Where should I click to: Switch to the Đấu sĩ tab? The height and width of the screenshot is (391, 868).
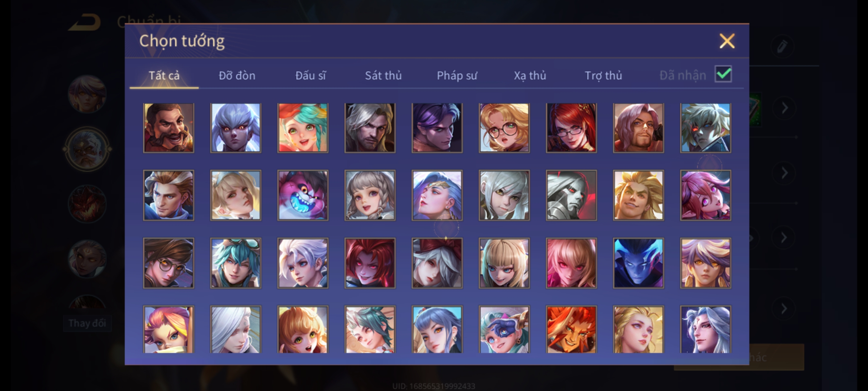310,75
